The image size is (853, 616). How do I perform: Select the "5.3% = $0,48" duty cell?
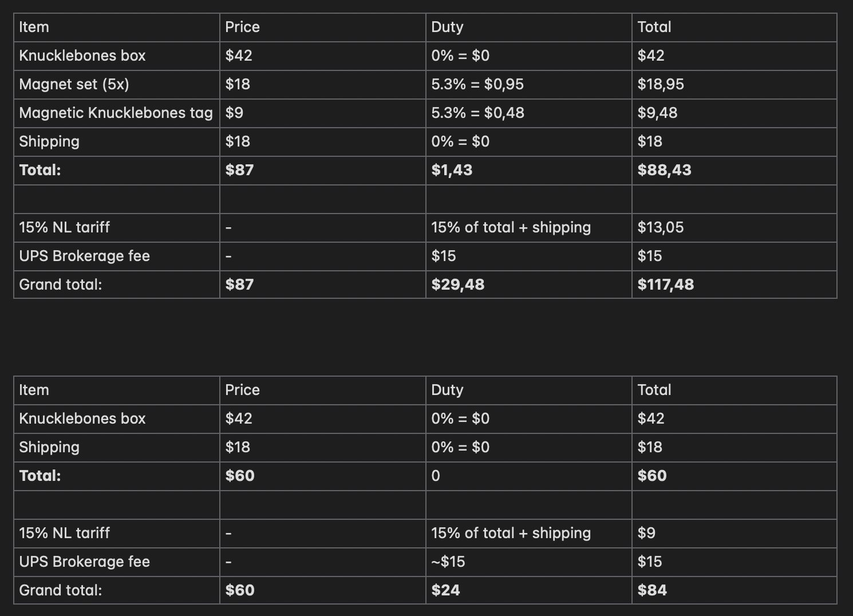tap(477, 113)
